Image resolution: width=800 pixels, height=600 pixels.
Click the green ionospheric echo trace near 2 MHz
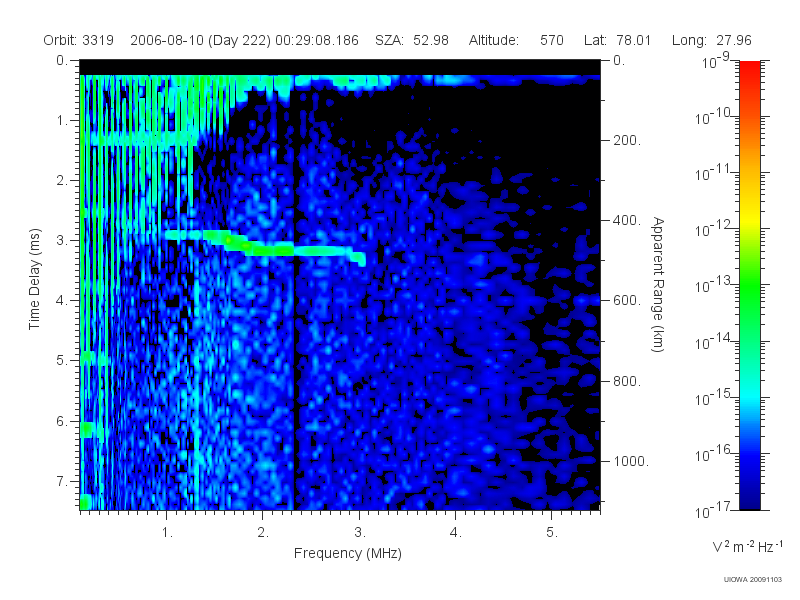[265, 249]
